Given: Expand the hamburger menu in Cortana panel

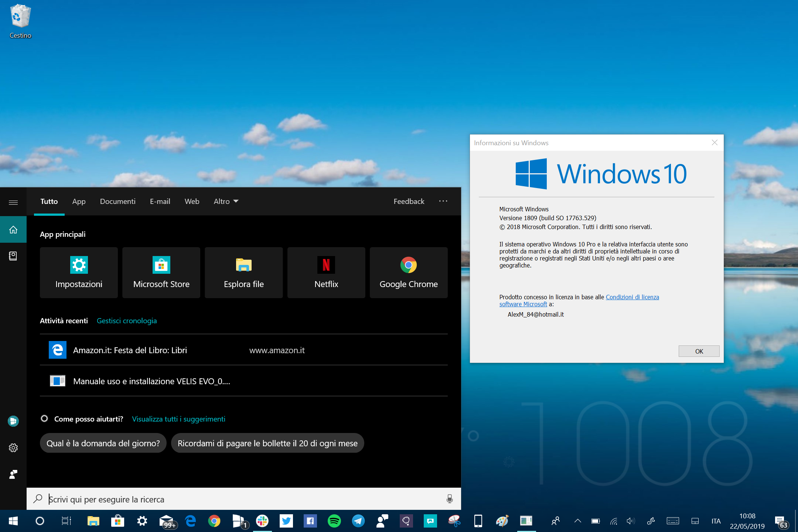Looking at the screenshot, I should coord(13,202).
